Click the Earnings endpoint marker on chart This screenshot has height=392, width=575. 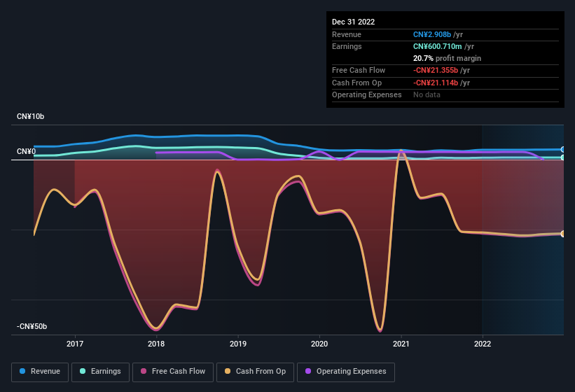point(563,157)
